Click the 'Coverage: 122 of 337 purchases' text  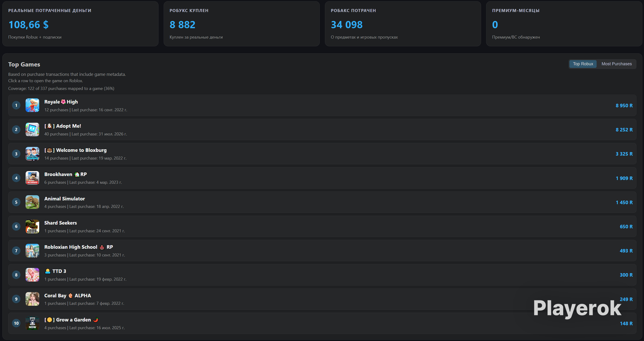click(61, 88)
